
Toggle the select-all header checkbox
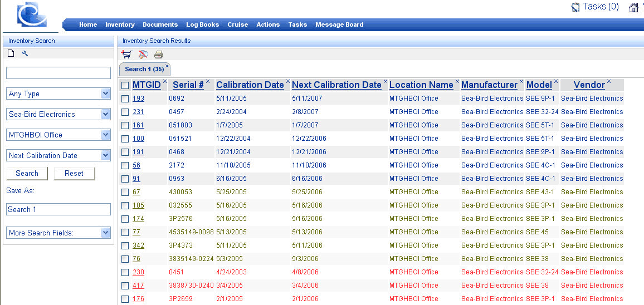pyautogui.click(x=125, y=85)
